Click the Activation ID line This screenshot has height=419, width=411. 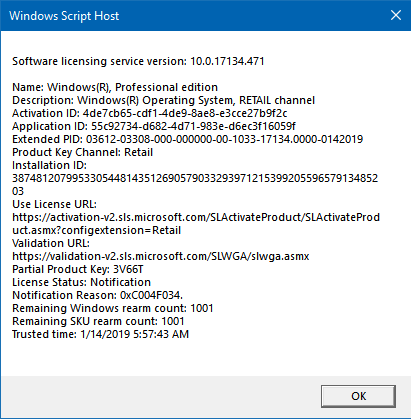pyautogui.click(x=150, y=113)
